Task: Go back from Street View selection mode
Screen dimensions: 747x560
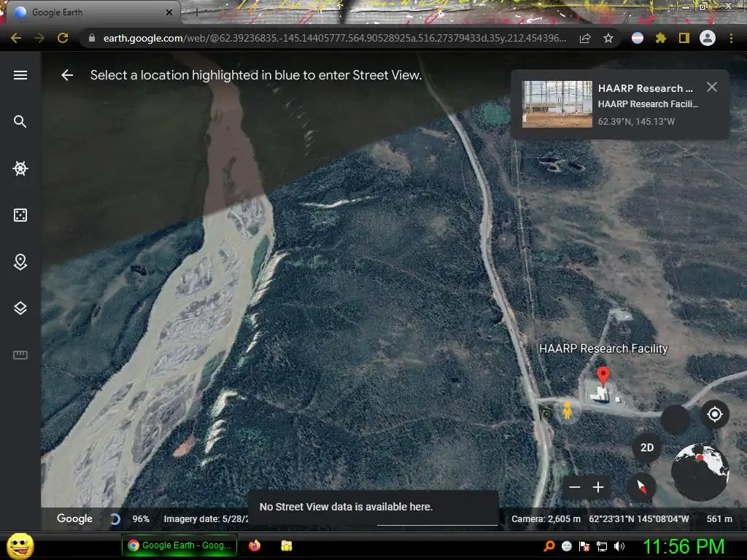Action: point(67,75)
